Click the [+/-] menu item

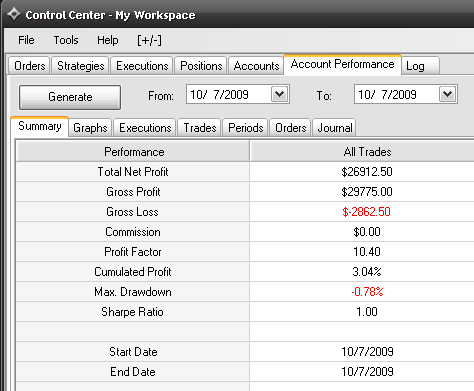(x=149, y=40)
